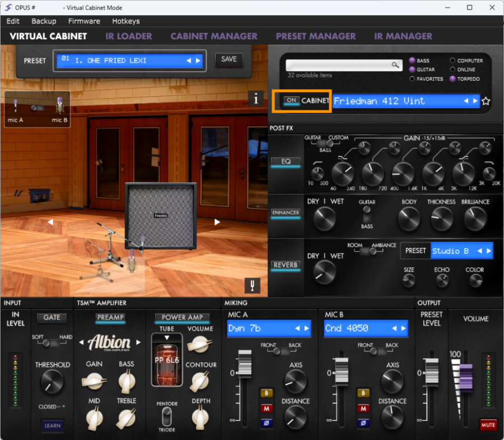Rotate room view with left arrow
504x440 pixels.
(x=50, y=222)
